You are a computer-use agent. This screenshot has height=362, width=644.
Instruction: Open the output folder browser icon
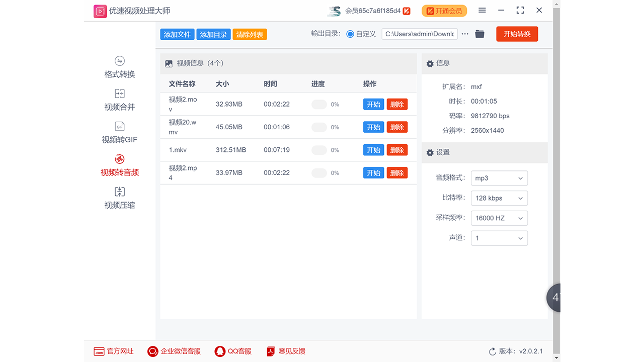[479, 34]
